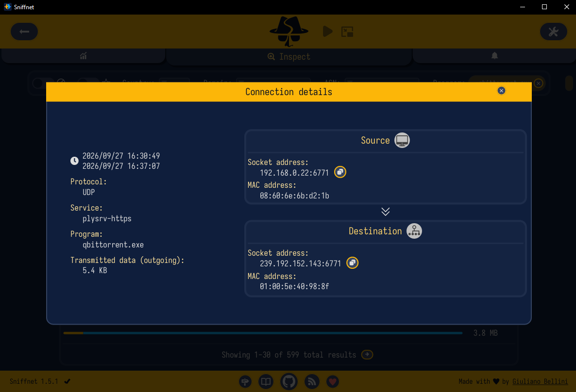Switch to thumbnail mode

point(347,32)
